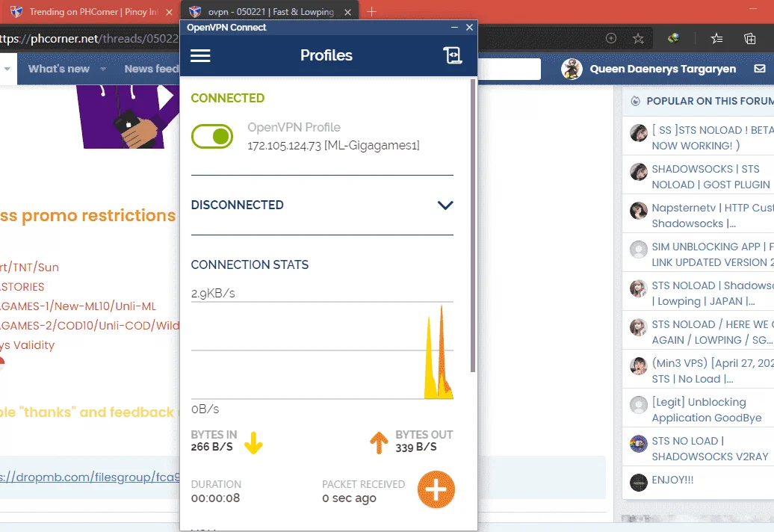The width and height of the screenshot is (774, 532).
Task: Click avatar beside SIM UNBLOCKING APP thread
Action: click(x=638, y=250)
